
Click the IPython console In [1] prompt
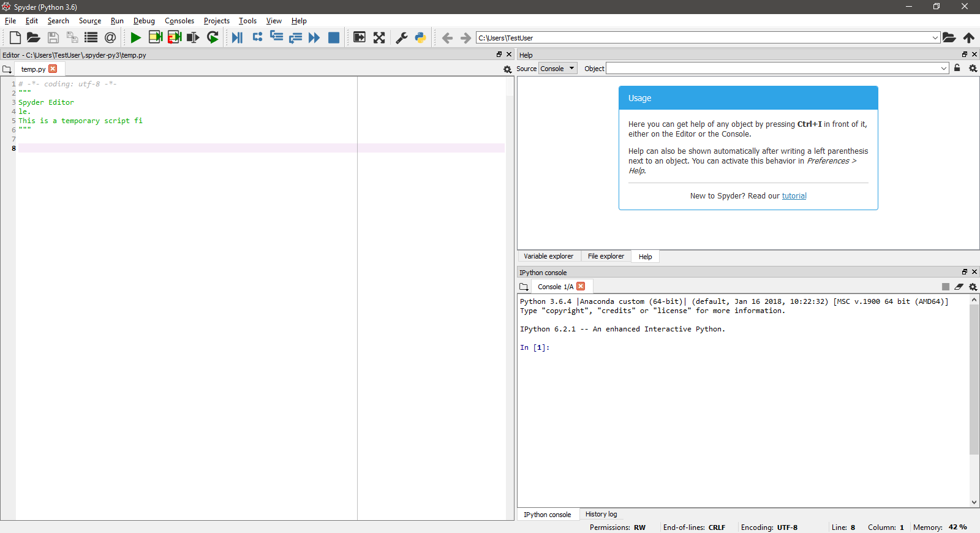[x=535, y=347]
